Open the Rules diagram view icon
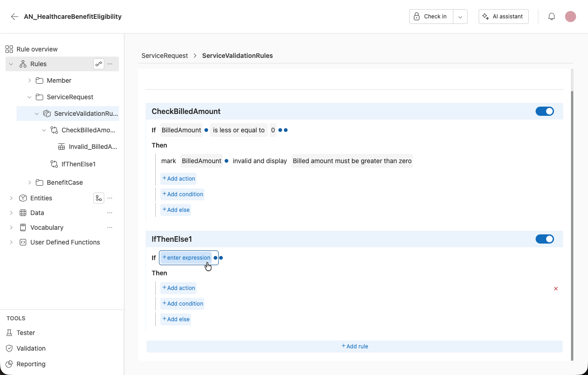 tap(99, 64)
